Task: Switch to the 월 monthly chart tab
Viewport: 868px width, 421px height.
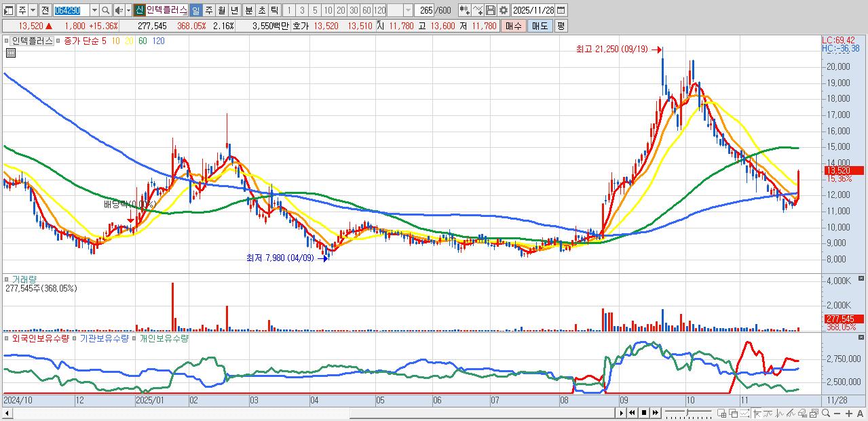Action: (x=221, y=10)
